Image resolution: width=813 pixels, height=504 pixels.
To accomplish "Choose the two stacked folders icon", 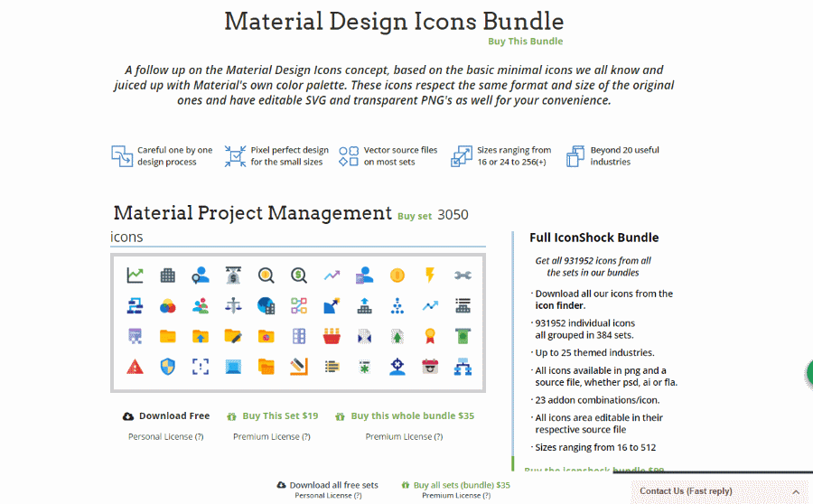I will tap(266, 367).
